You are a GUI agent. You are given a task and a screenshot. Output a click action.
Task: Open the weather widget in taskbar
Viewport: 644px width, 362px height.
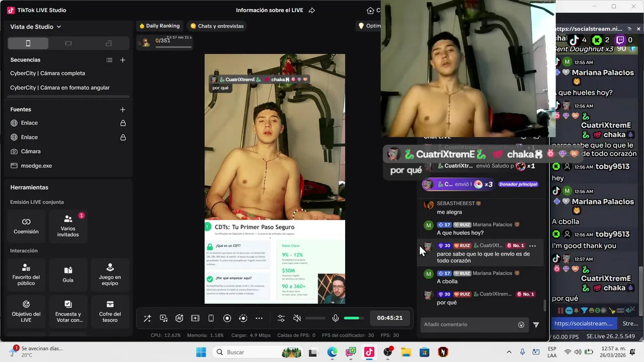[x=35, y=351]
